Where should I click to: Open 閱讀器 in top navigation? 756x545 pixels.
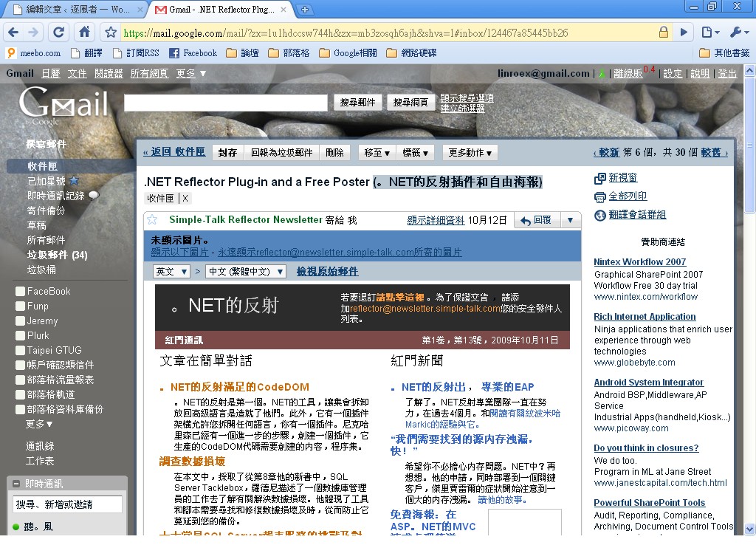(109, 73)
